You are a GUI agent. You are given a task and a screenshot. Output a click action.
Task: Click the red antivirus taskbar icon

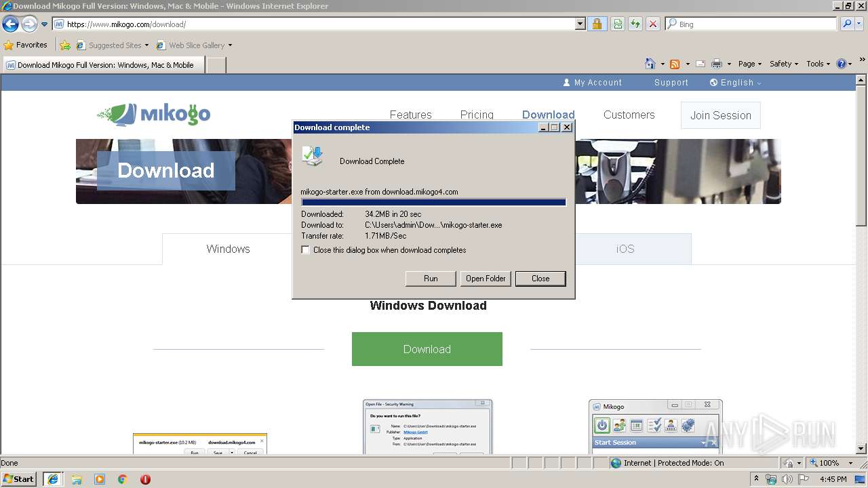tap(145, 479)
